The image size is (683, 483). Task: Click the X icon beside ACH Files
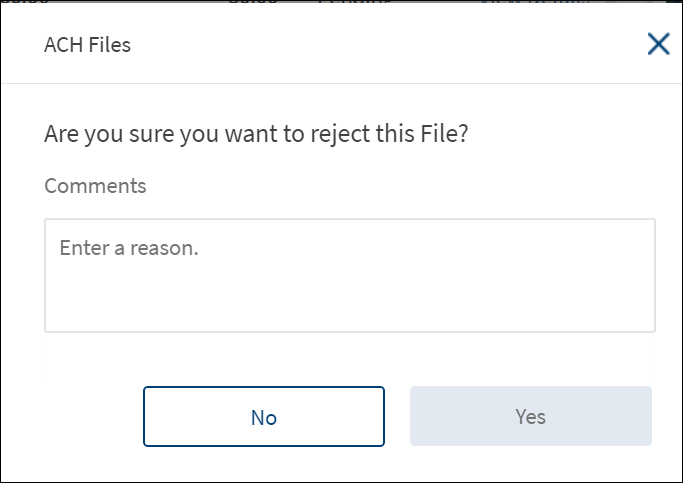tap(658, 44)
